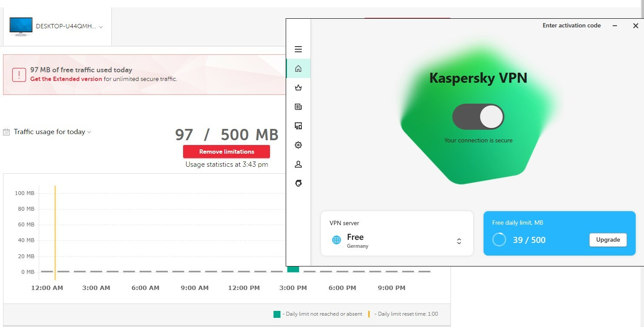Image resolution: width=644 pixels, height=327 pixels.
Task: Click the 'Kaspersky VPN' title text
Action: 478,78
